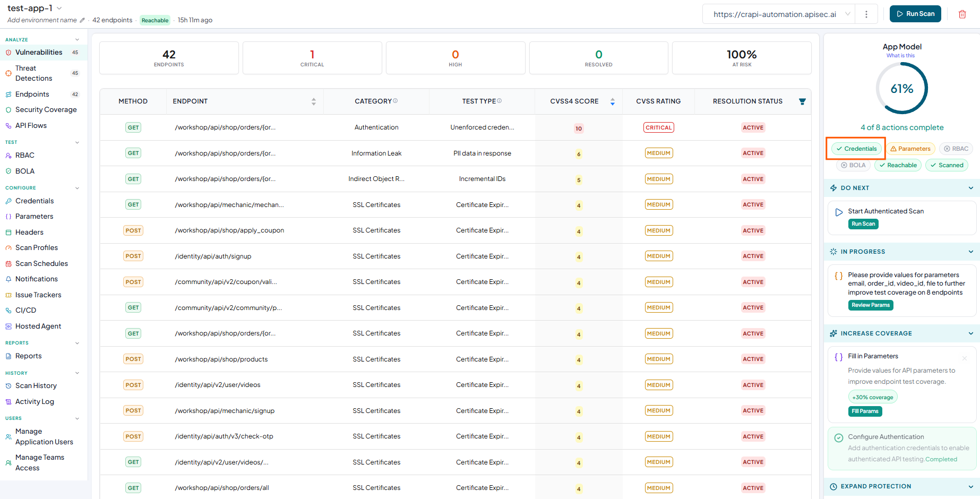
Task: Collapse the TEST sidebar section
Action: (x=78, y=142)
